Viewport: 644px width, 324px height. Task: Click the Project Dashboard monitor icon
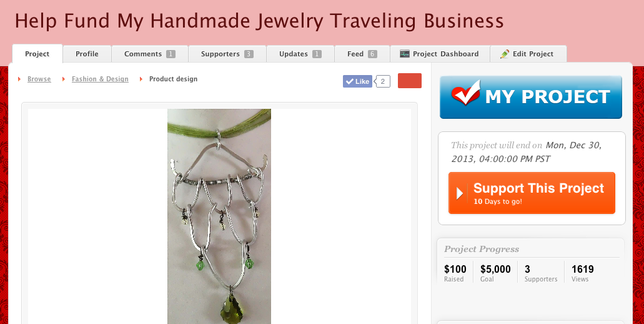(x=405, y=54)
